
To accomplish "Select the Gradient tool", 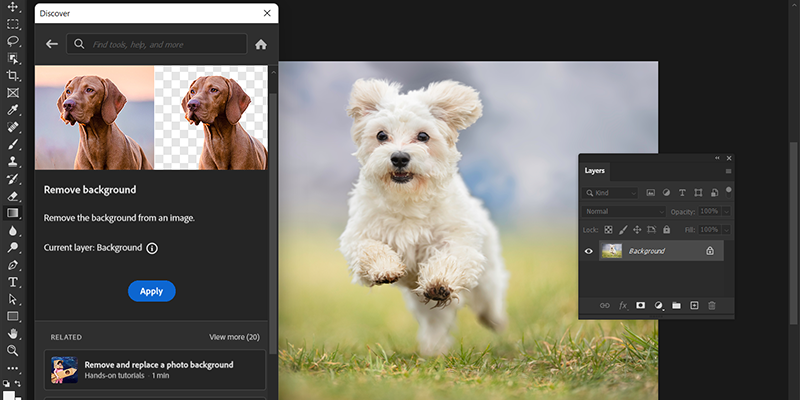I will pos(13,213).
